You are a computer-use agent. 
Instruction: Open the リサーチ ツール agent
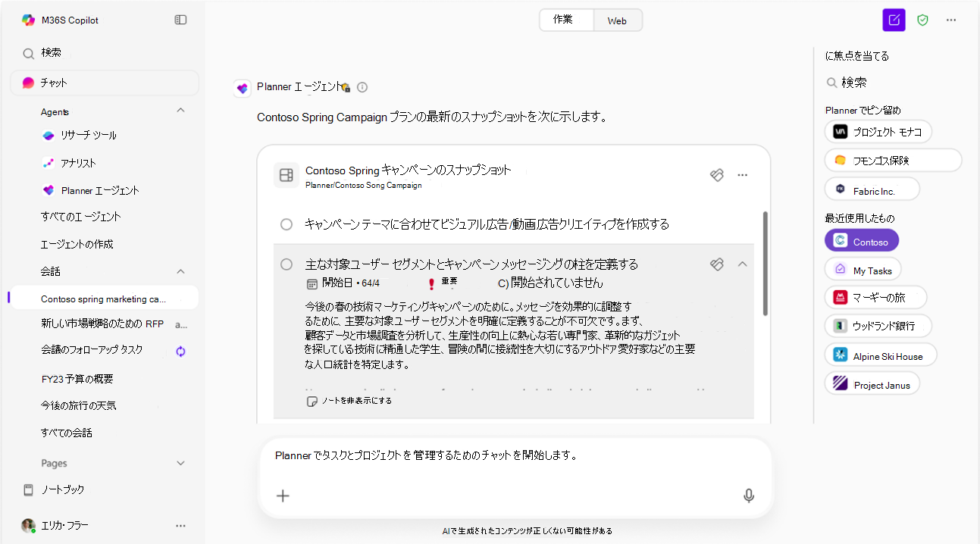click(x=89, y=135)
